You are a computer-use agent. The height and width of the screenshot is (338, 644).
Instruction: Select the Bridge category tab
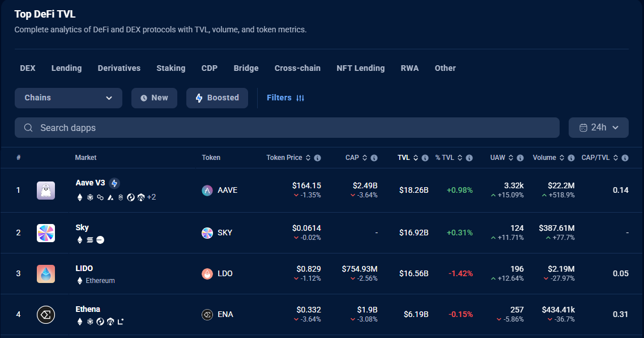coord(246,68)
